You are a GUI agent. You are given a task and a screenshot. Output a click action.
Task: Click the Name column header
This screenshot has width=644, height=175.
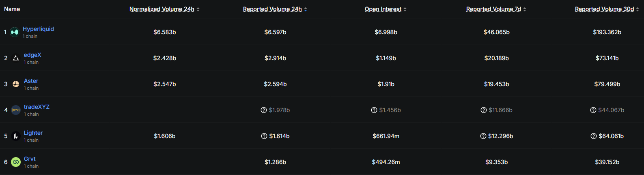12,9
